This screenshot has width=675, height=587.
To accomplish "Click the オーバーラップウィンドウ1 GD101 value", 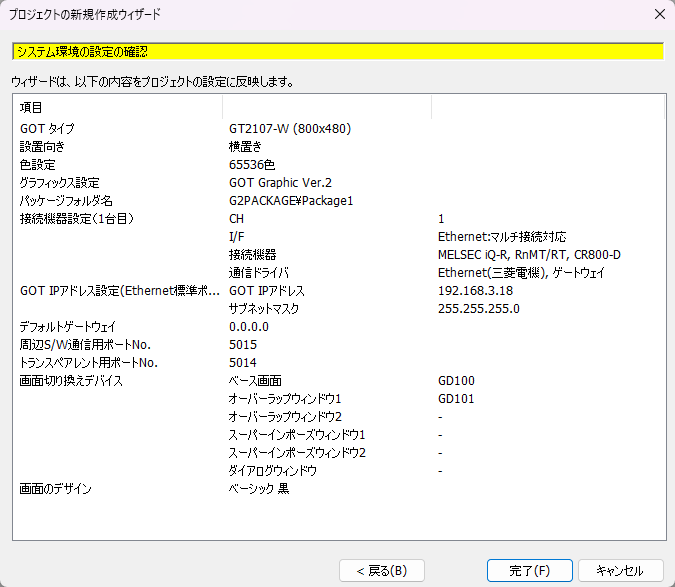I will 456,399.
